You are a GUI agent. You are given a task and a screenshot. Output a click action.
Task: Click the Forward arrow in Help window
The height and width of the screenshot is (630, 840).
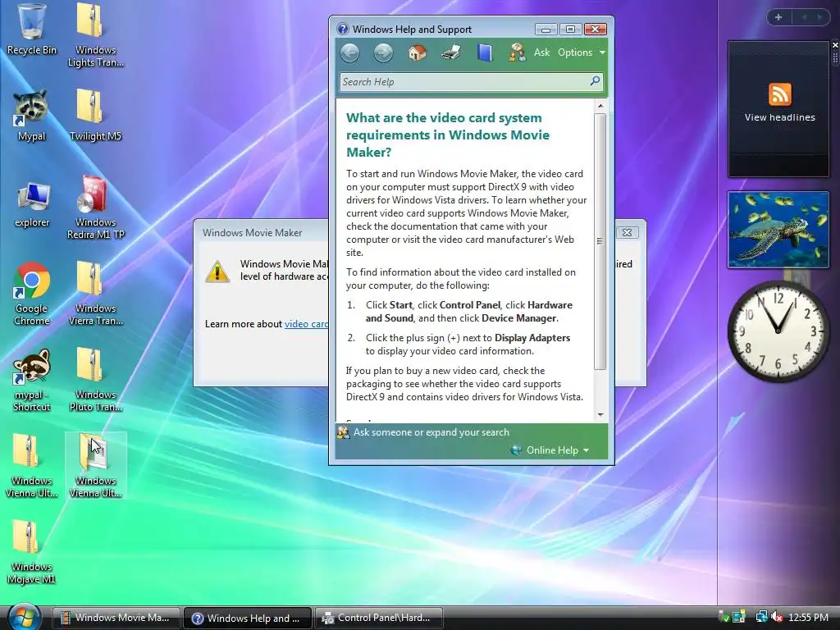point(383,53)
